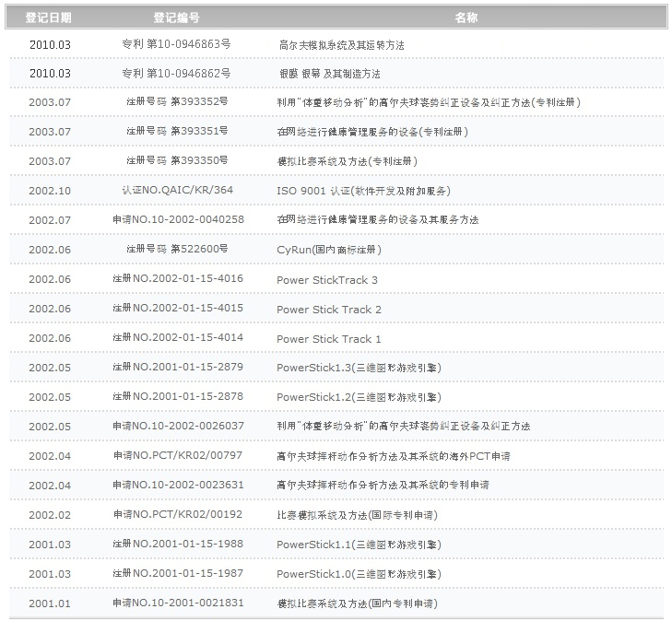Click the 名称 column header
The width and height of the screenshot is (672, 621).
(466, 18)
